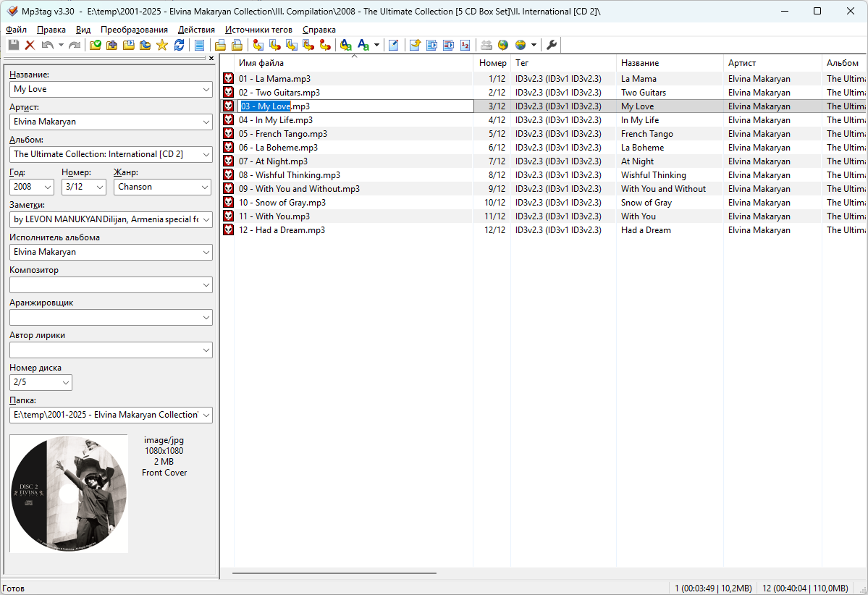Expand the Номер диска dropdown
868x595 pixels.
point(65,382)
